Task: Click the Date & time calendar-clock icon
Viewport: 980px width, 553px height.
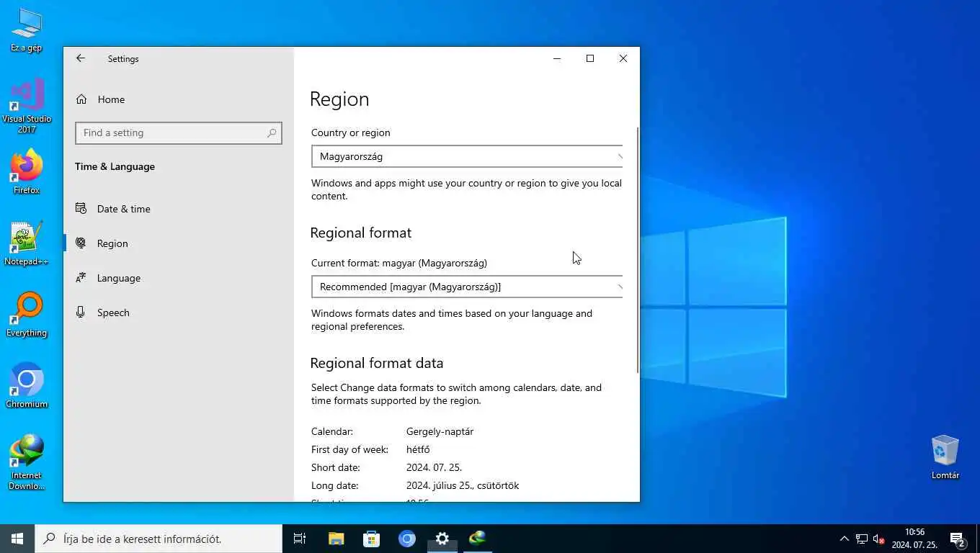Action: point(81,209)
